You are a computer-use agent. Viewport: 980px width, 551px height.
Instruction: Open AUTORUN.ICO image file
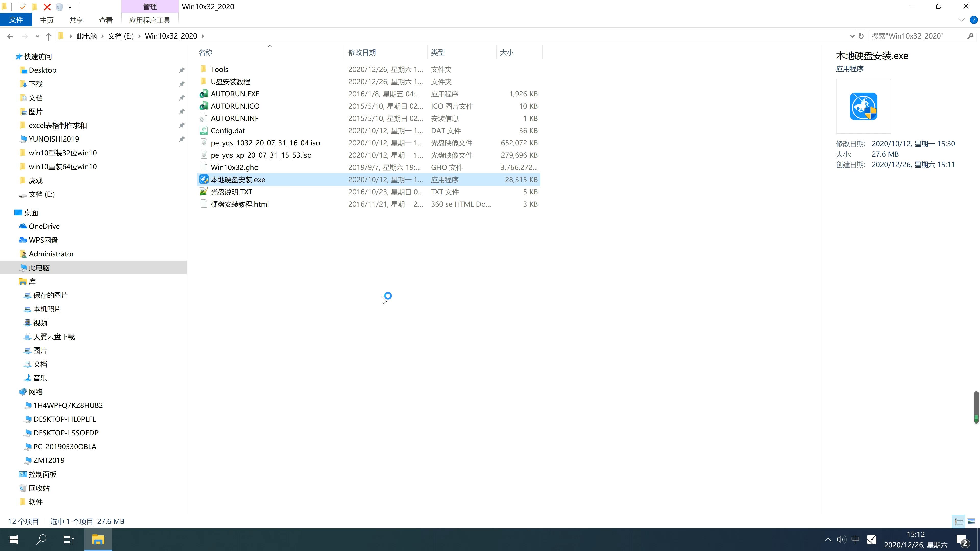click(236, 106)
